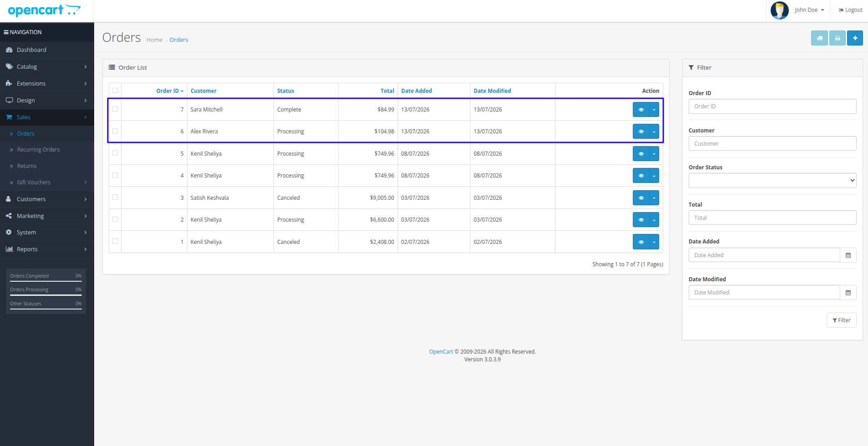Add a new order with plus button
868x446 pixels.
[x=855, y=38]
